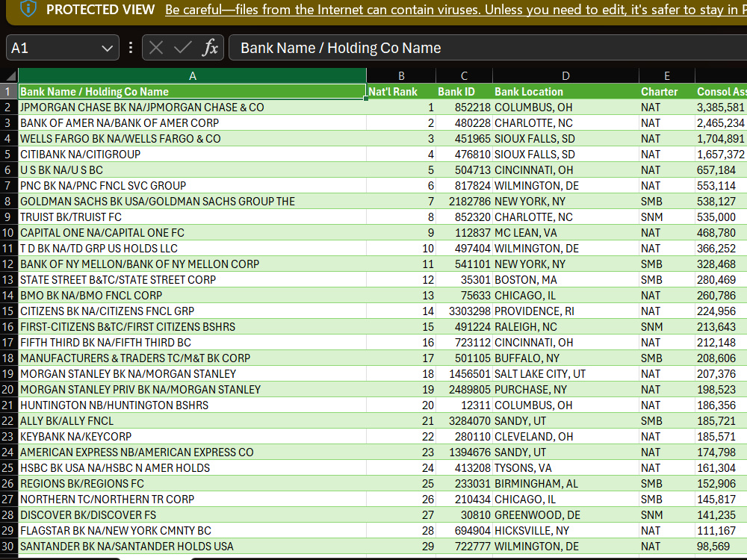Click the 'Bank ID' header cell
The height and width of the screenshot is (560, 747).
point(464,91)
